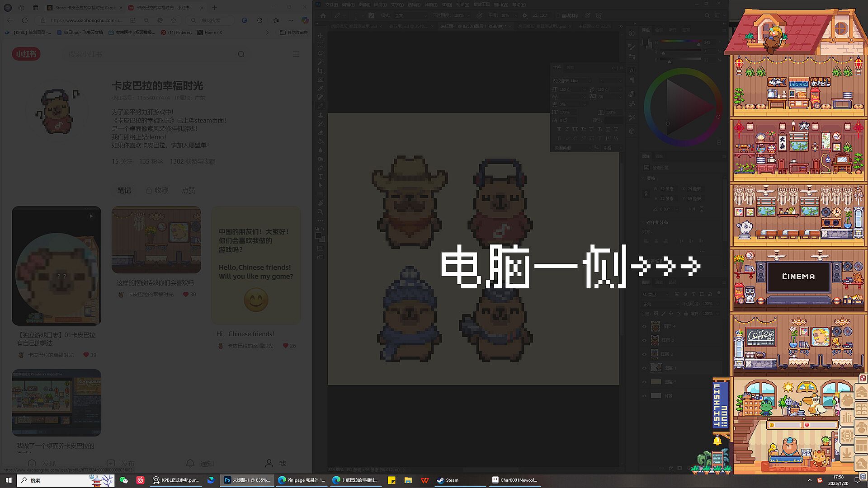Select the Eyedropper tool

coord(321,89)
